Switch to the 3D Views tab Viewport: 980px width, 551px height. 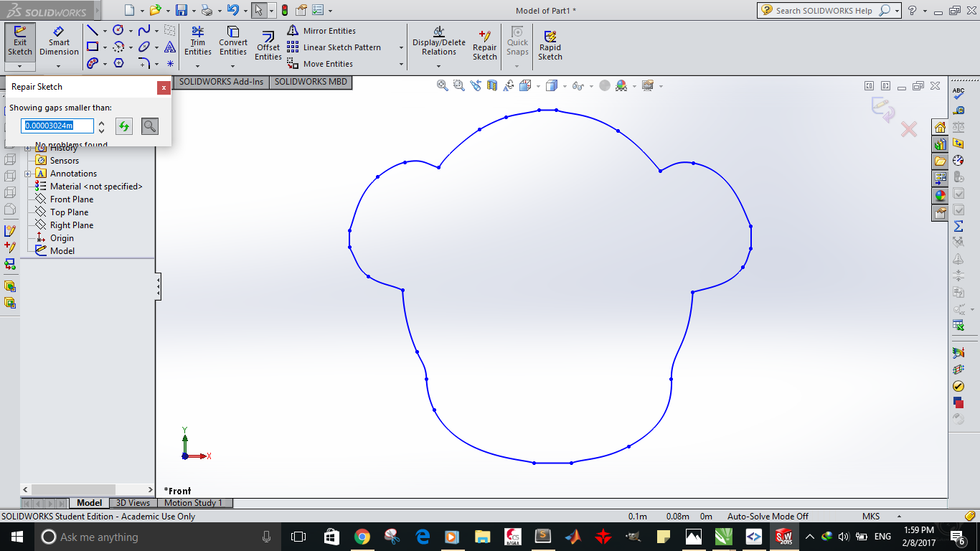pyautogui.click(x=133, y=503)
